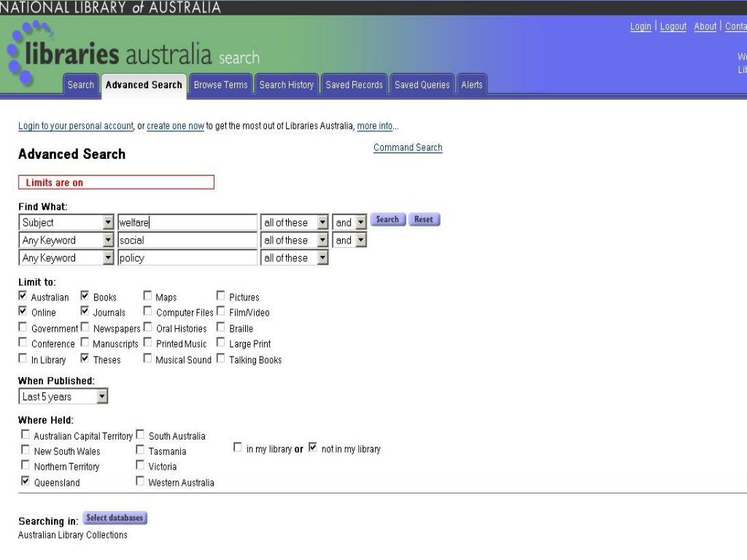
Task: Open the About link
Action: coord(705,27)
